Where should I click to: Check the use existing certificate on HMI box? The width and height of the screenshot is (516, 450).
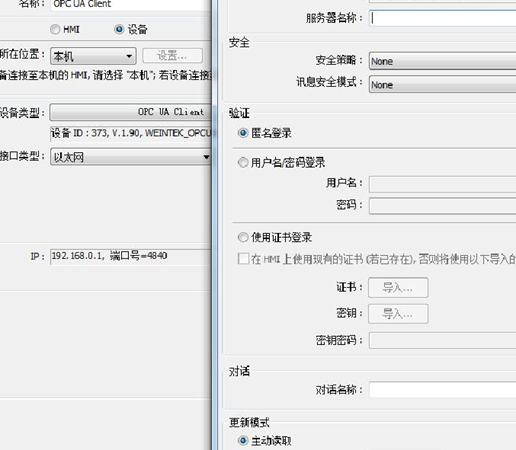(243, 259)
